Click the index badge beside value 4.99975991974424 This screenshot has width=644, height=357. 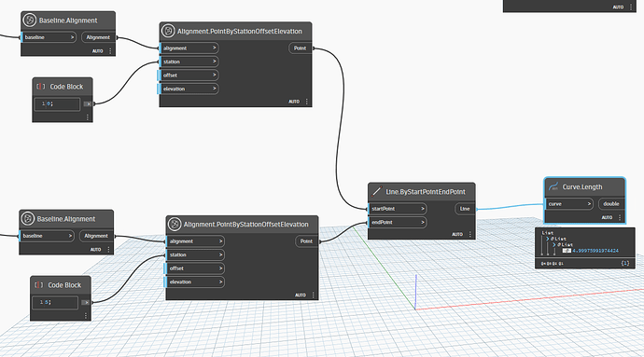567,251
